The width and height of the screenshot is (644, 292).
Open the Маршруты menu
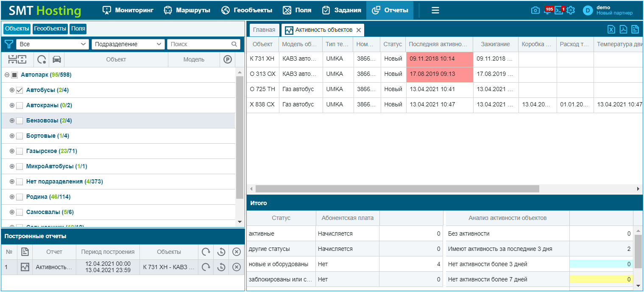click(x=187, y=10)
